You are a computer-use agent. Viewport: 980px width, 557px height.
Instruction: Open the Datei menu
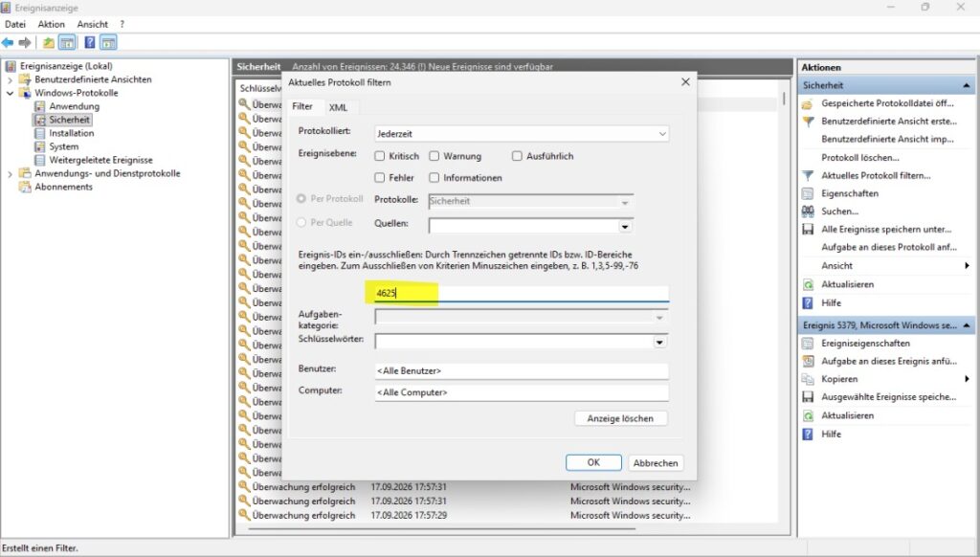(15, 24)
